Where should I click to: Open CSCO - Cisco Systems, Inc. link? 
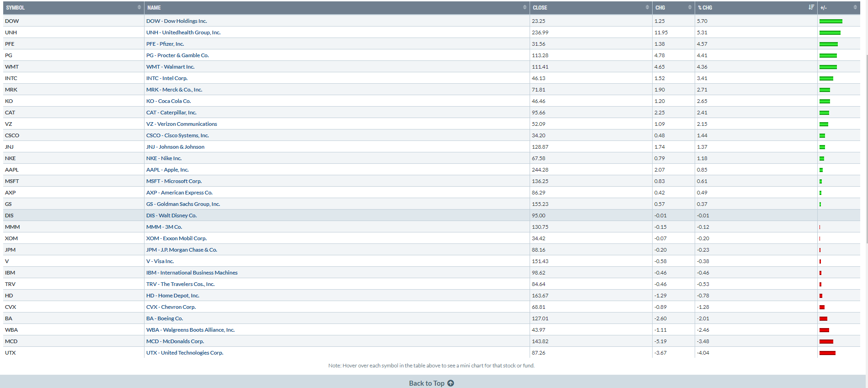coord(177,135)
